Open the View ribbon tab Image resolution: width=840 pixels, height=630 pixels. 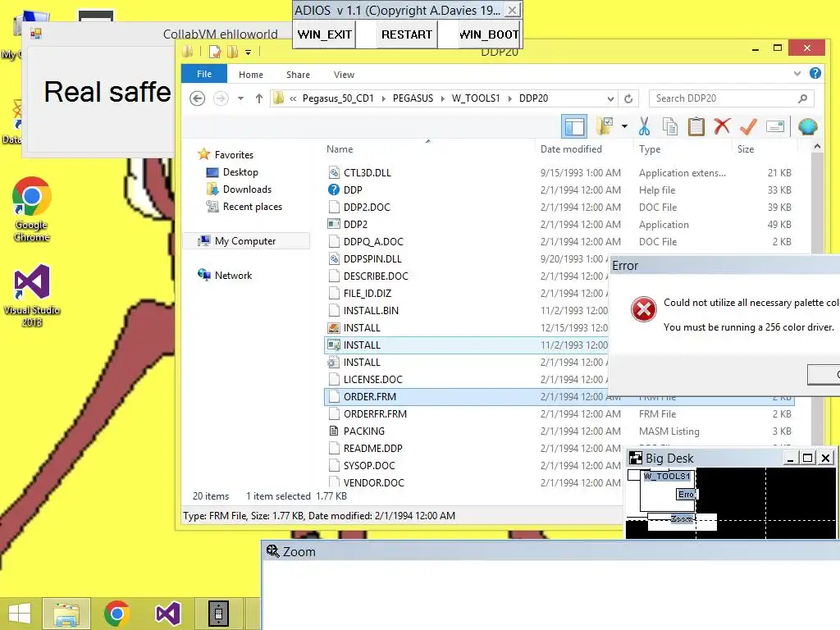(344, 75)
